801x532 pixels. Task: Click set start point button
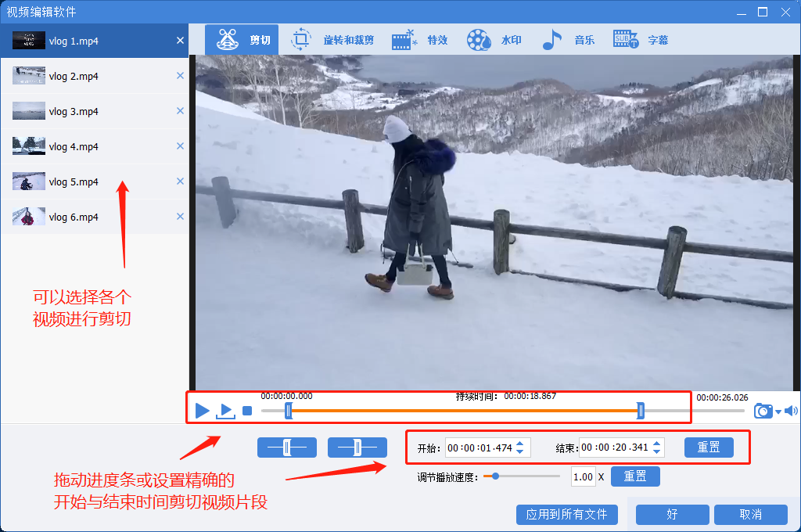(x=287, y=448)
